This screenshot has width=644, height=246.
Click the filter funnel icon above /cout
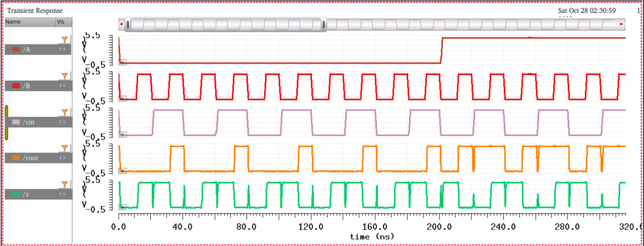(x=64, y=148)
